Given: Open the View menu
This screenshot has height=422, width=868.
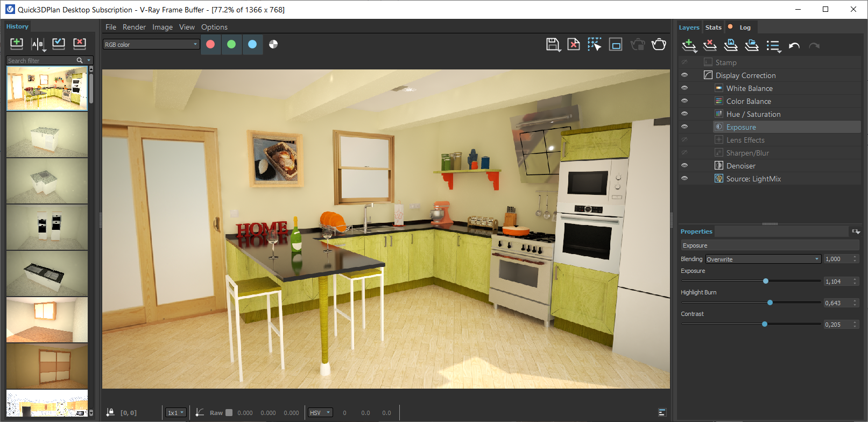Looking at the screenshot, I should 187,27.
